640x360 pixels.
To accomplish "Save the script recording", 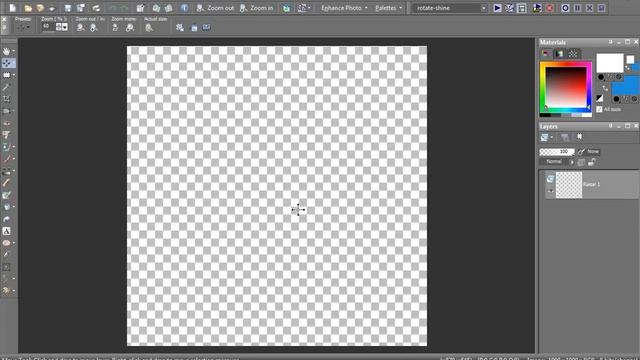I will (x=602, y=8).
